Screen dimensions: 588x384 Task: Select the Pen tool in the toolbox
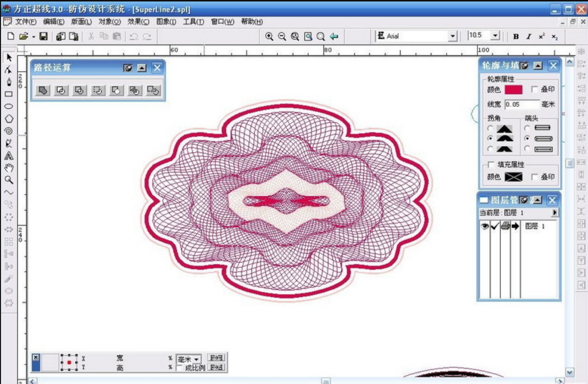(8, 81)
